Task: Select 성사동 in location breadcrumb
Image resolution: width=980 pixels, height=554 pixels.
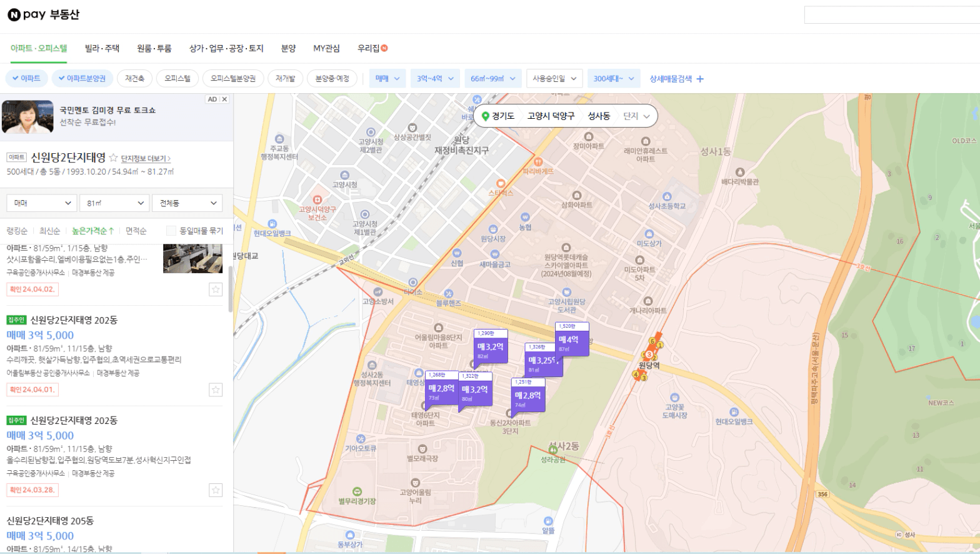Action: pos(599,116)
